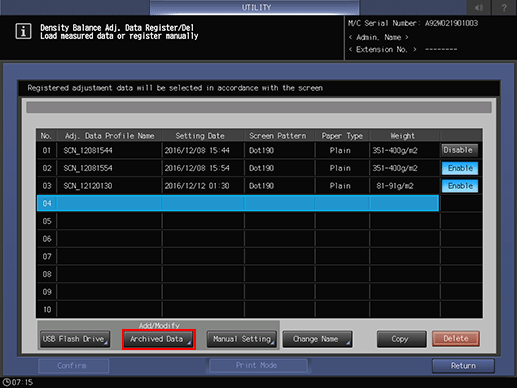Select the highlighted row 04

pyautogui.click(x=238, y=203)
